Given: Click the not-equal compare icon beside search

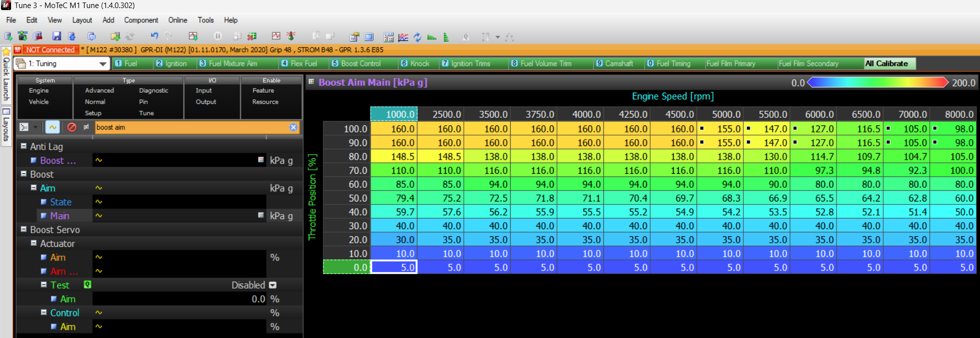Looking at the screenshot, I should (x=86, y=127).
